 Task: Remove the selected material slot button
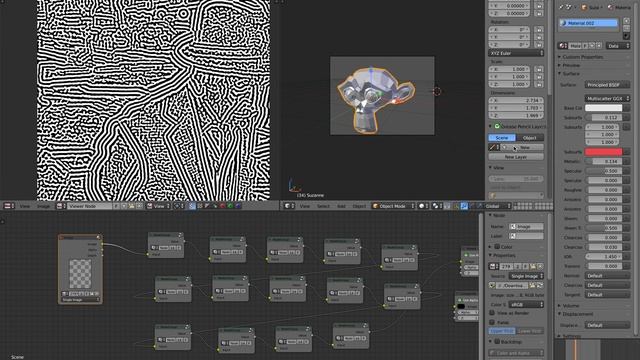tap(627, 28)
